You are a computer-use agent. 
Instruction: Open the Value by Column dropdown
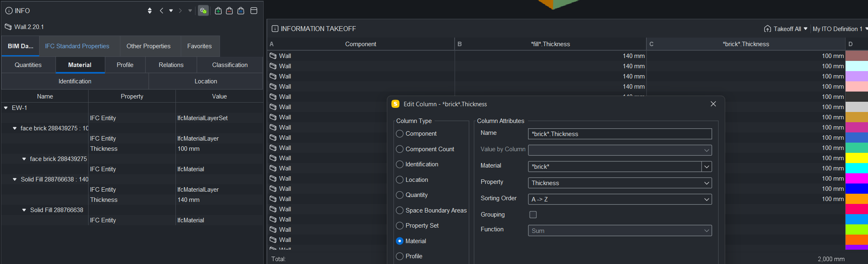(620, 150)
